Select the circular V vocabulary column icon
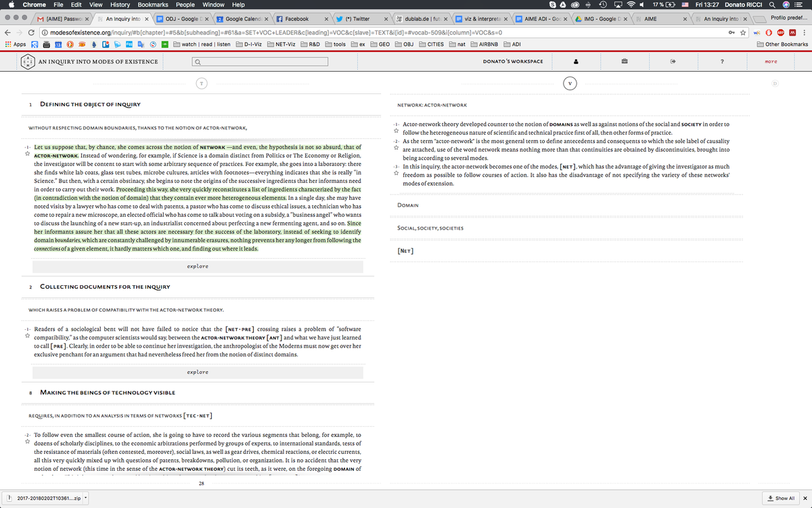Image resolution: width=812 pixels, height=508 pixels. [570, 83]
